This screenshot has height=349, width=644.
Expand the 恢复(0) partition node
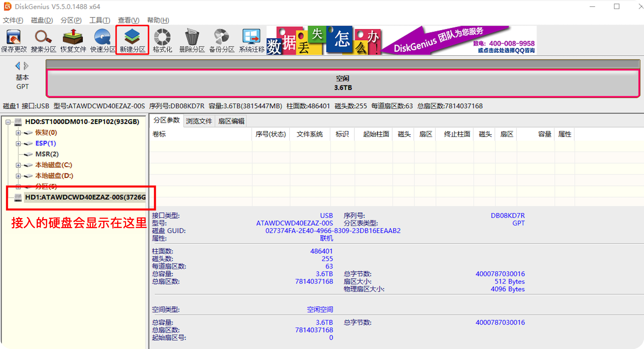click(x=18, y=133)
